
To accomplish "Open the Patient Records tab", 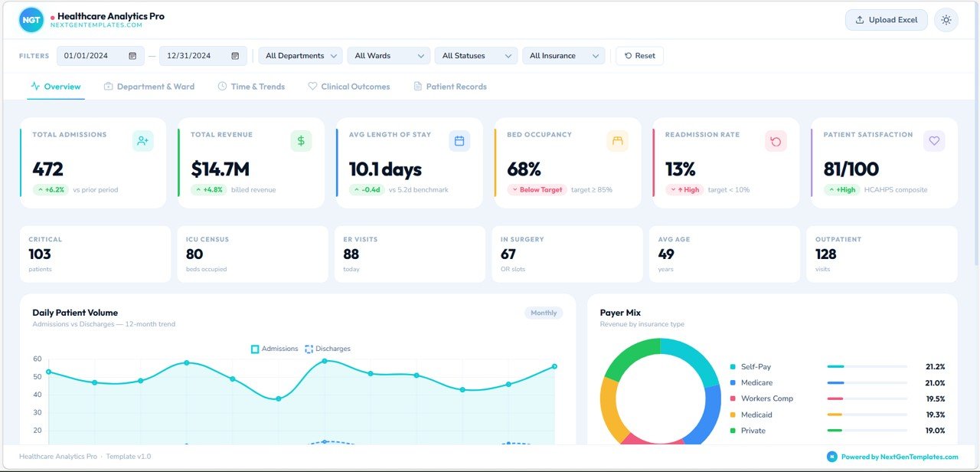I will point(450,87).
